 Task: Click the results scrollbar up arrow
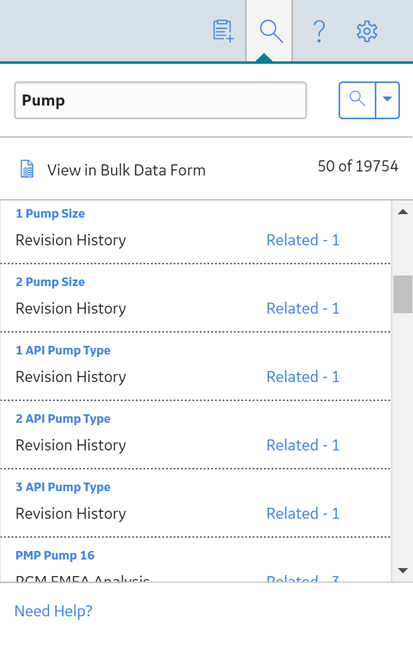pos(402,212)
